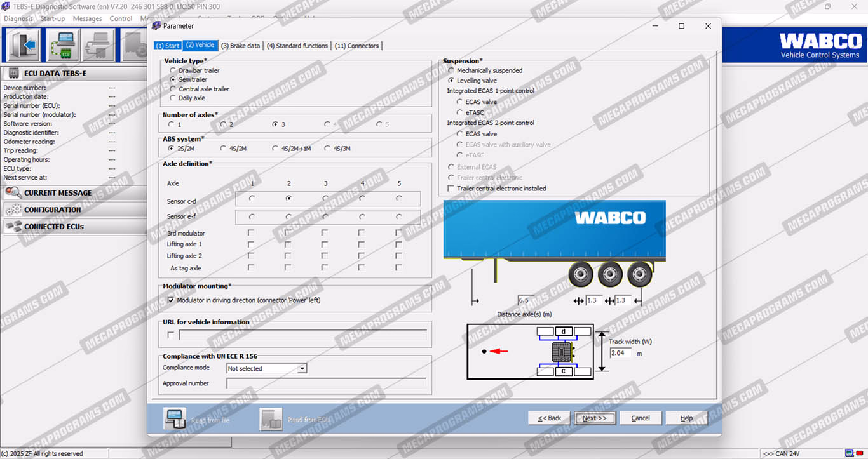Screen dimensions: 868x459
Task: Open the Compliance mode dropdown
Action: [302, 369]
